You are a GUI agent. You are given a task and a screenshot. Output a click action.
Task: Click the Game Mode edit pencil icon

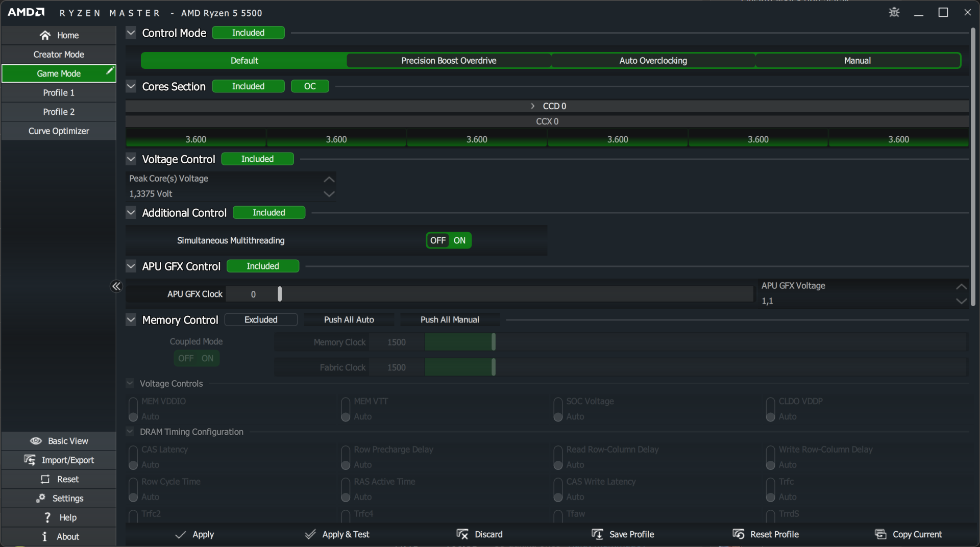[x=109, y=71]
